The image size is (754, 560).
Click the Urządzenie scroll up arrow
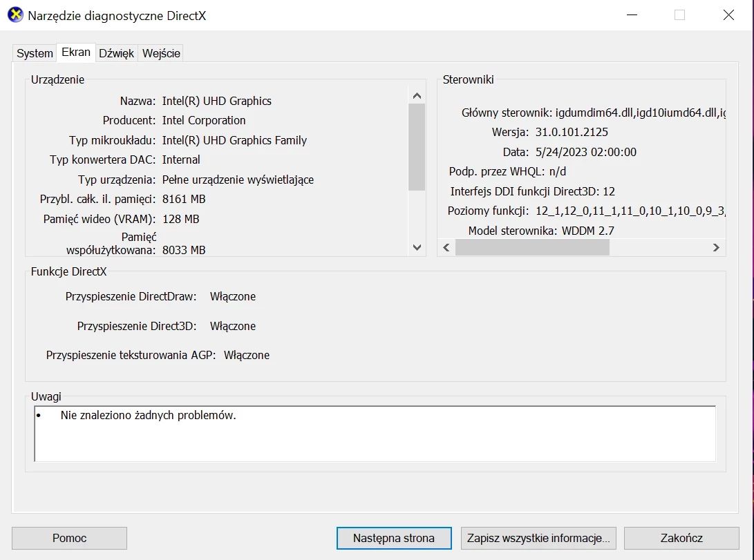[x=417, y=95]
